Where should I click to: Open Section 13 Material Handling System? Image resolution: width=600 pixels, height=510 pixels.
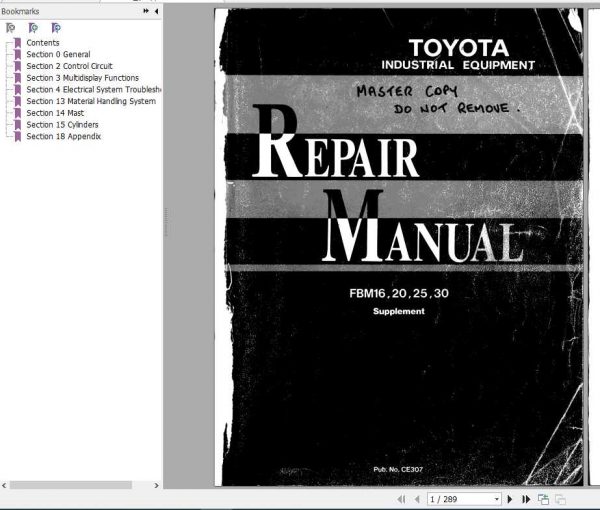pyautogui.click(x=91, y=101)
